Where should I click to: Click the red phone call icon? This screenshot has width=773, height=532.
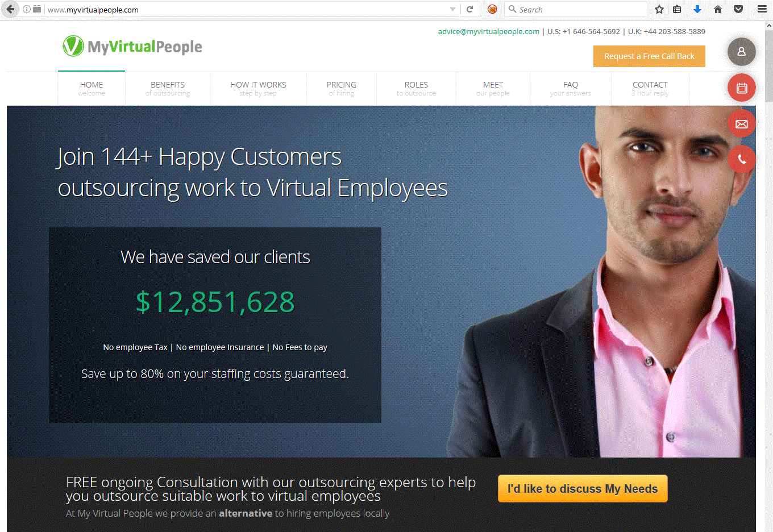coord(741,160)
